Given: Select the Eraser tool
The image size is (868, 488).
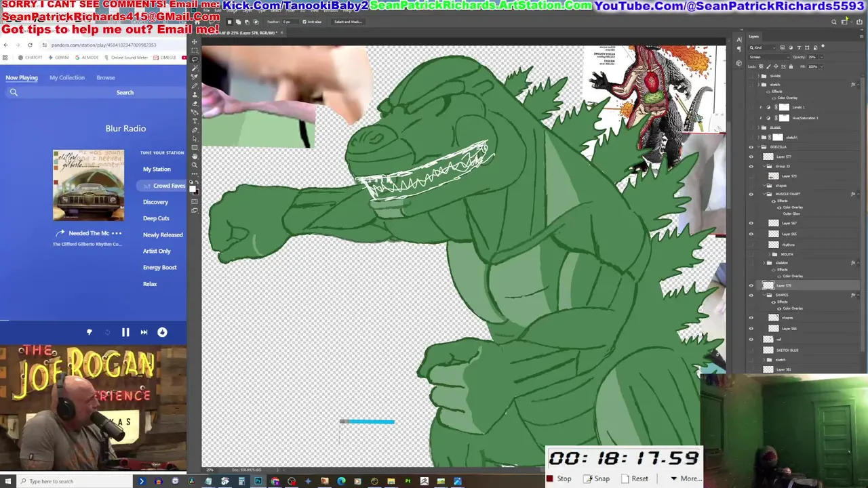Looking at the screenshot, I should tap(195, 103).
